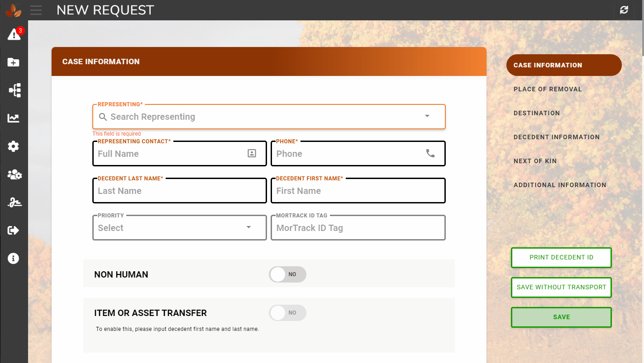Enable the ITEM OR ASSET TRANSFER toggle

coord(287,312)
